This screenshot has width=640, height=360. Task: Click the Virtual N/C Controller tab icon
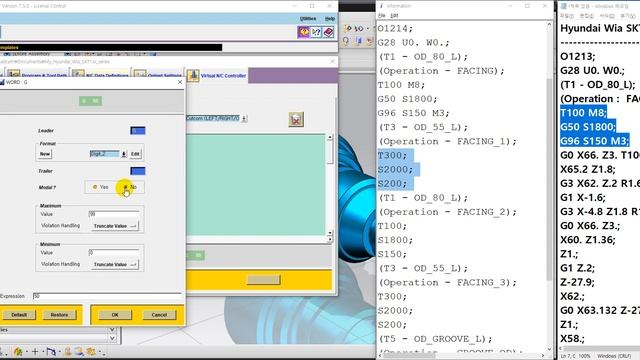193,75
